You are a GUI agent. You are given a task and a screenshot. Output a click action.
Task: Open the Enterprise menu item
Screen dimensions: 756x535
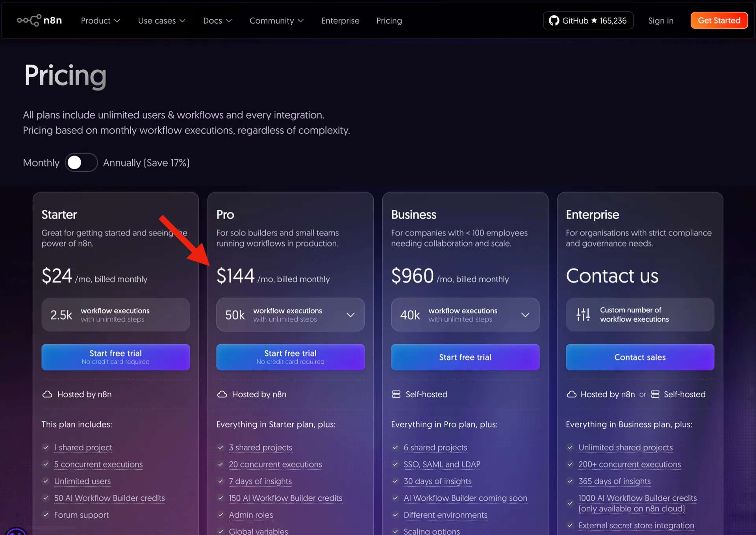340,20
